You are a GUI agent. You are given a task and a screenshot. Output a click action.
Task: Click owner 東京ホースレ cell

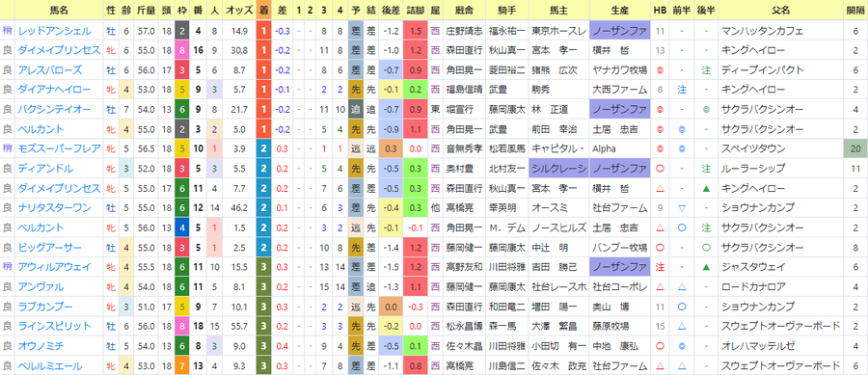tap(559, 32)
